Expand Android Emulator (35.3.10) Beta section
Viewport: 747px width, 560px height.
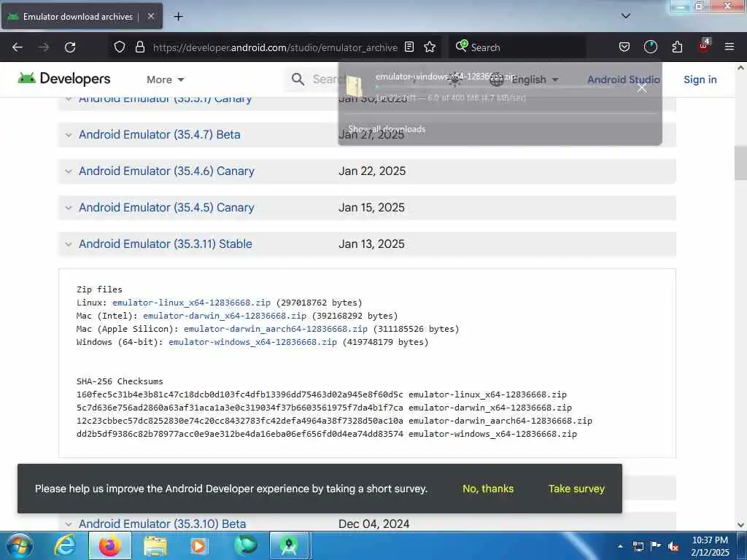162,524
